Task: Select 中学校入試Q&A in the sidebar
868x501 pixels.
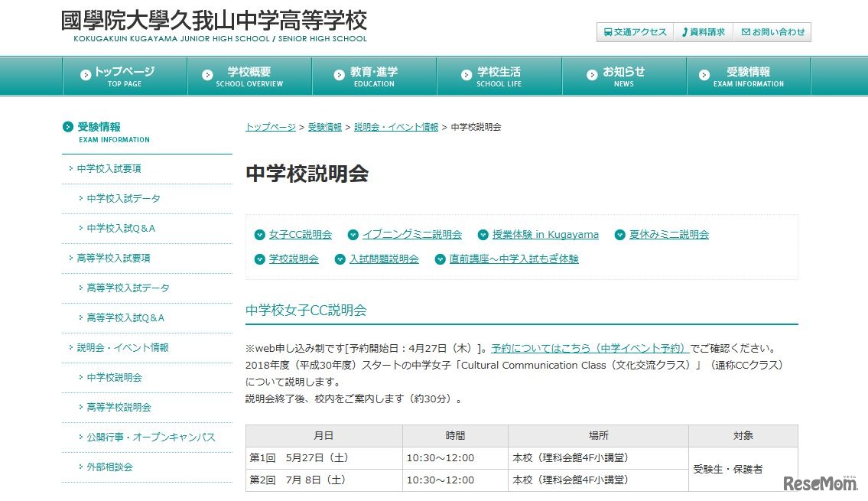Action: (x=122, y=229)
